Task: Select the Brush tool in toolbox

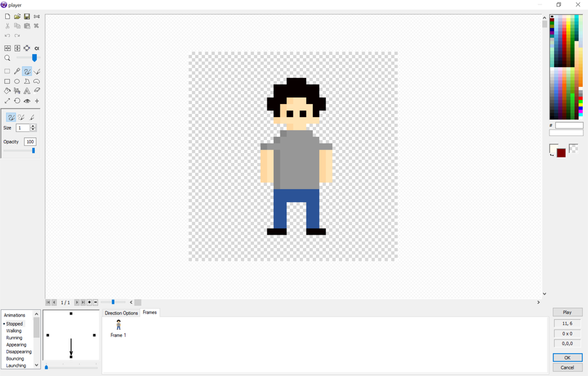Action: point(27,71)
